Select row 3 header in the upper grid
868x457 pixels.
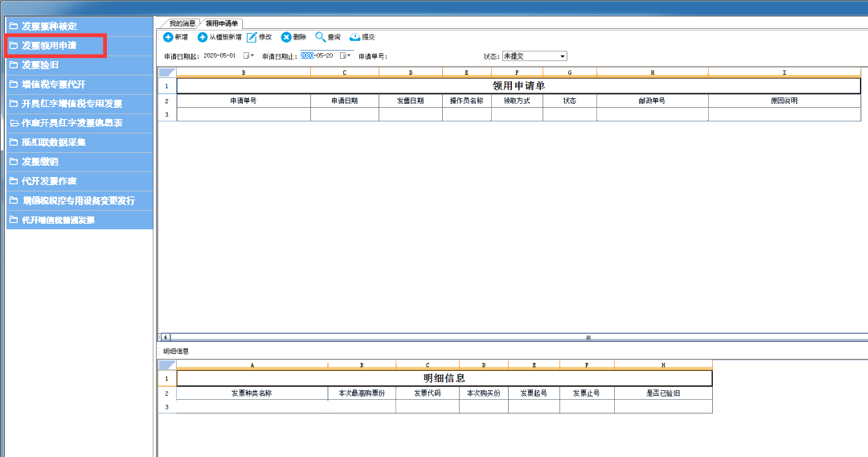click(x=167, y=115)
